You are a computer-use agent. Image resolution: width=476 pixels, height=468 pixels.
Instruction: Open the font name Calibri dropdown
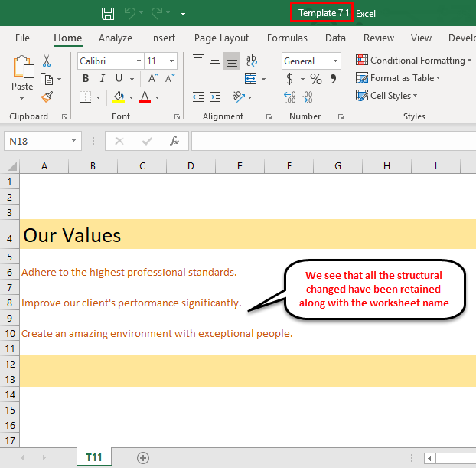pos(139,61)
